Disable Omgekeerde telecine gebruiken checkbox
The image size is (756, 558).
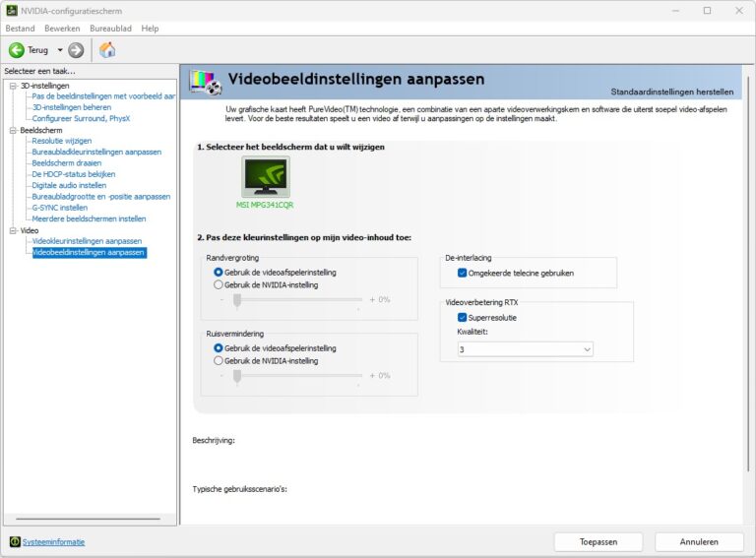(x=463, y=273)
